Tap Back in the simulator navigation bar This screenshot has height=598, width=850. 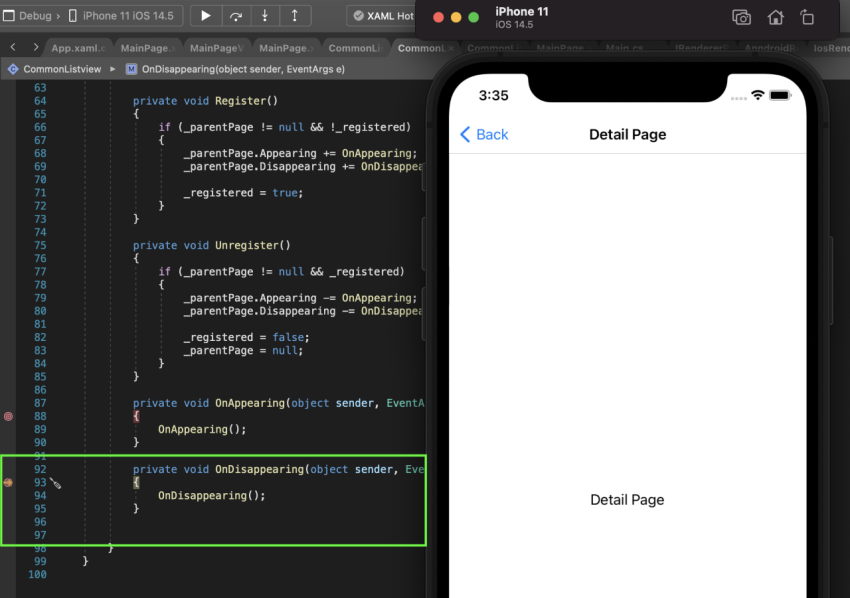pyautogui.click(x=484, y=134)
